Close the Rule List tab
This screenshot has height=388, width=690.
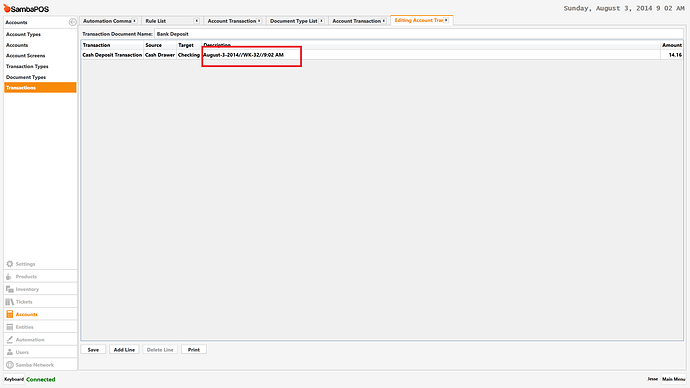coord(197,21)
